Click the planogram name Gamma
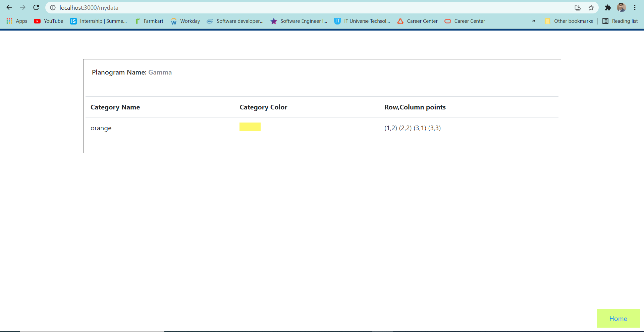Screen dimensions: 644x332 click(160, 72)
